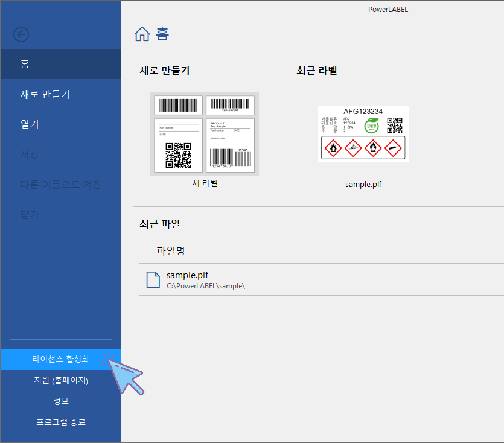Open the 지원 (홈페이지) support page

[x=60, y=380]
